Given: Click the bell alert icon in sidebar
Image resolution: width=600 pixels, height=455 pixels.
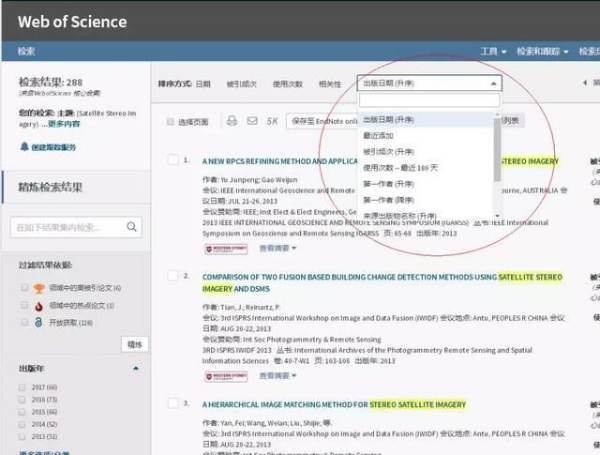Looking at the screenshot, I should pos(24,147).
